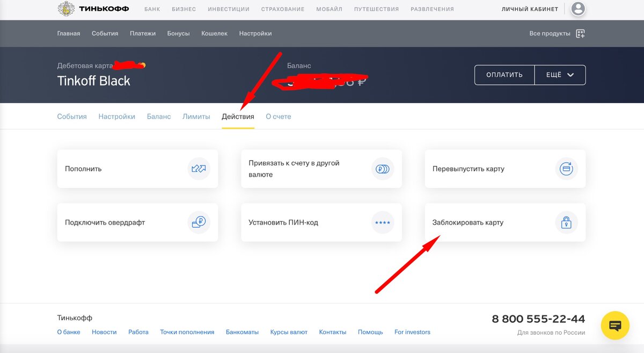
Task: Click the padlock block card icon
Action: point(566,222)
